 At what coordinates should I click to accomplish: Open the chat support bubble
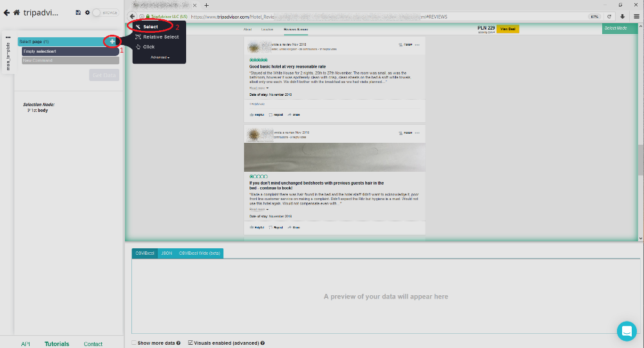[627, 331]
